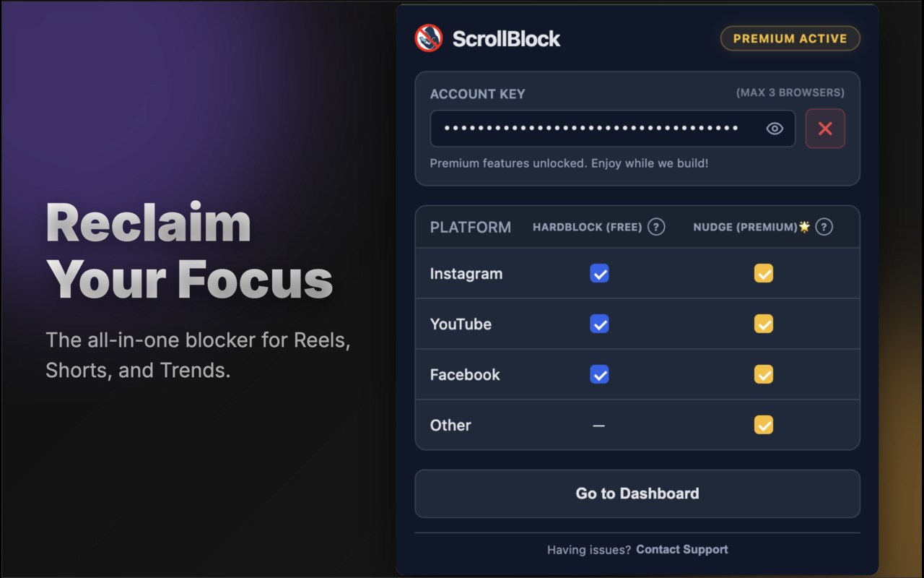Remove the account key with red X
This screenshot has height=578, width=924.
825,129
